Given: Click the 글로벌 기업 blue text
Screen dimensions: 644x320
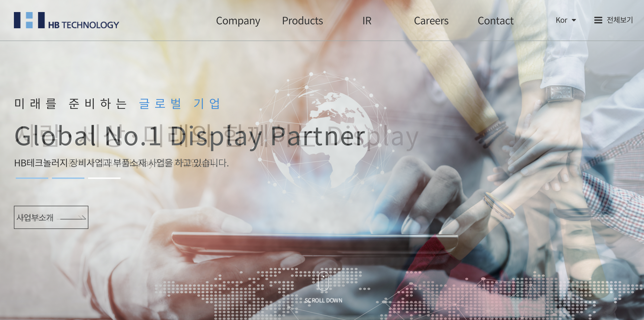Looking at the screenshot, I should tap(179, 104).
